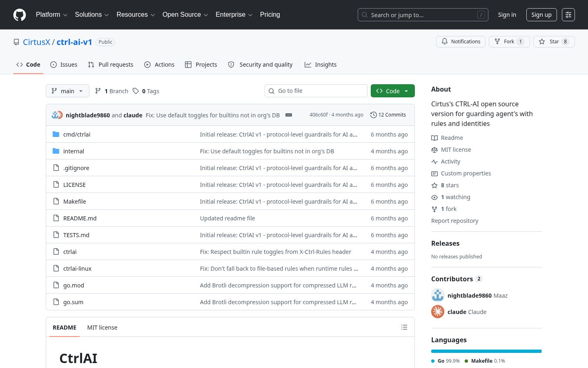The height and width of the screenshot is (368, 588).
Task: View the 8 stars link
Action: point(445,185)
